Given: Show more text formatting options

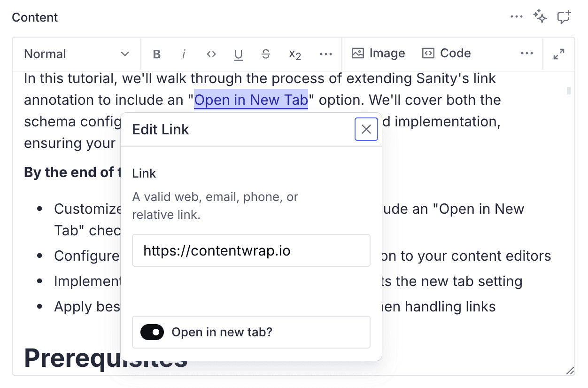Looking at the screenshot, I should (325, 54).
